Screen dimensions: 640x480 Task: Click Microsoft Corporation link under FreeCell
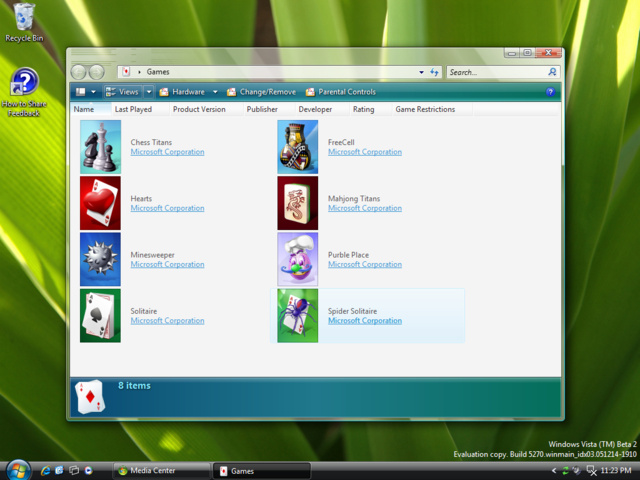(x=365, y=152)
